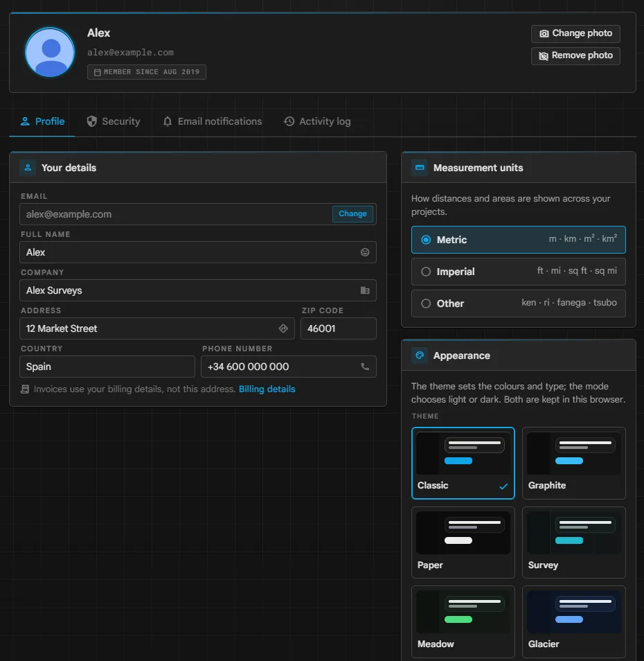The height and width of the screenshot is (661, 644).
Task: Click the Remove photo button
Action: click(x=575, y=55)
